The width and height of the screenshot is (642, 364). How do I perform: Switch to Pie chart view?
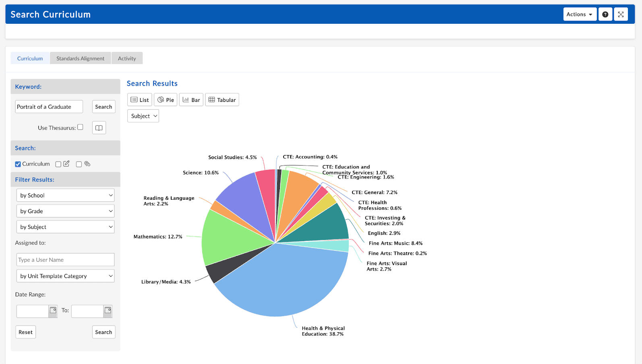click(x=166, y=100)
